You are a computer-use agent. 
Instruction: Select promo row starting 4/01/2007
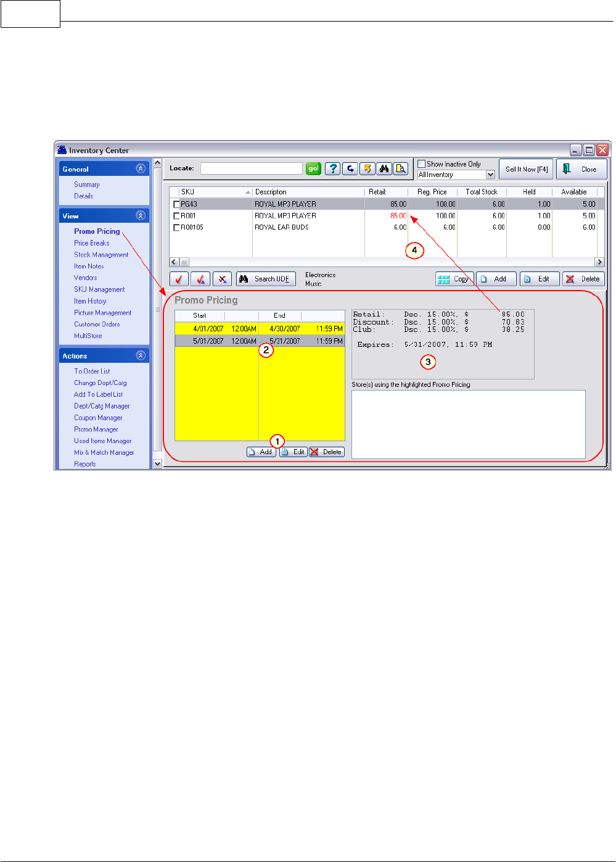(x=260, y=329)
